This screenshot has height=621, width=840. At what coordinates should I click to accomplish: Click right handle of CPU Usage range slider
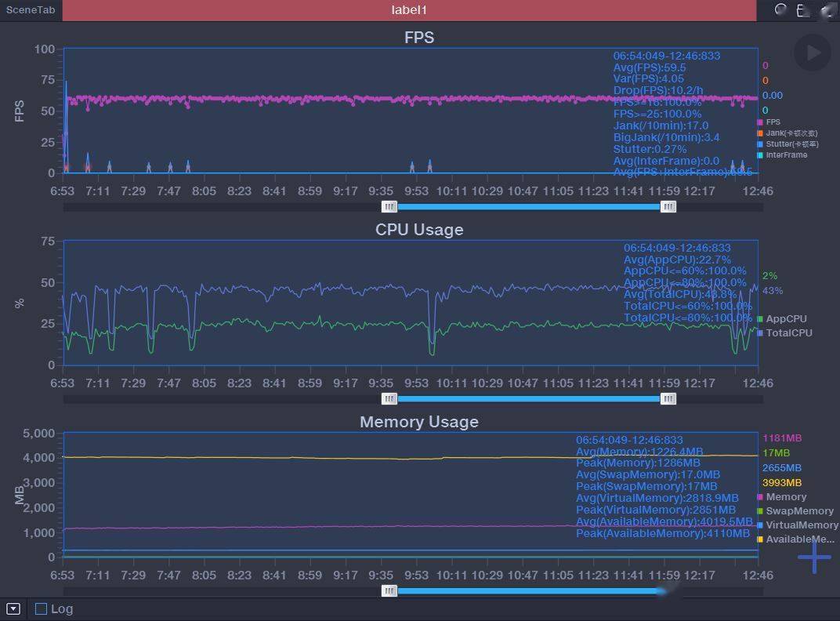[x=668, y=398]
